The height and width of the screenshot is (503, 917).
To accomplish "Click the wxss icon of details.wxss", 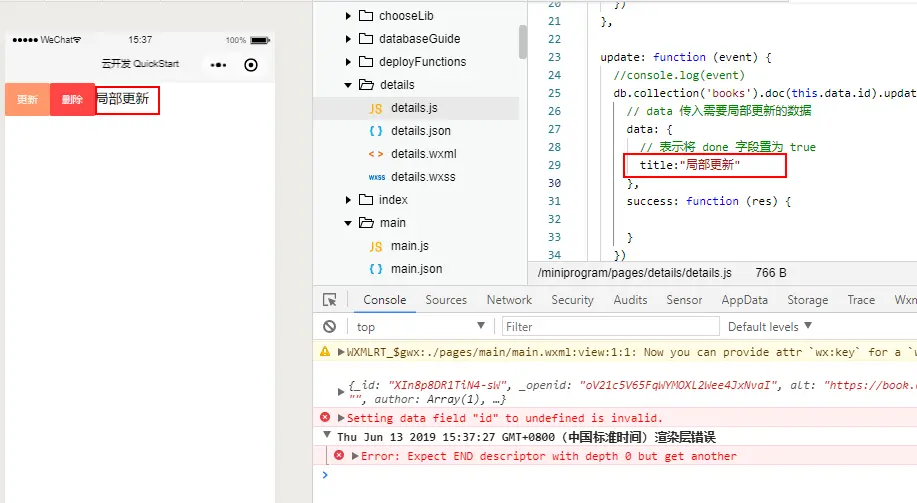I will click(377, 177).
